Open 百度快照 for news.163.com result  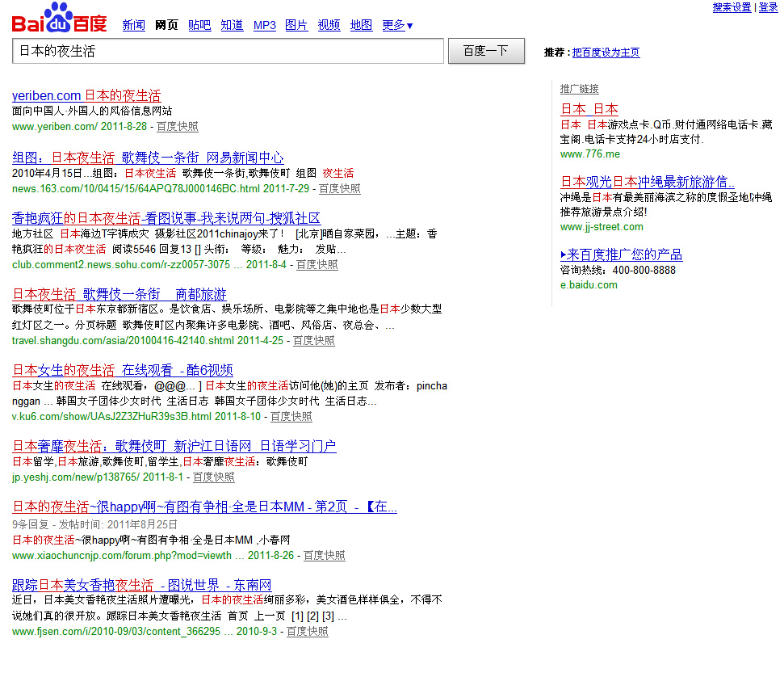[339, 189]
